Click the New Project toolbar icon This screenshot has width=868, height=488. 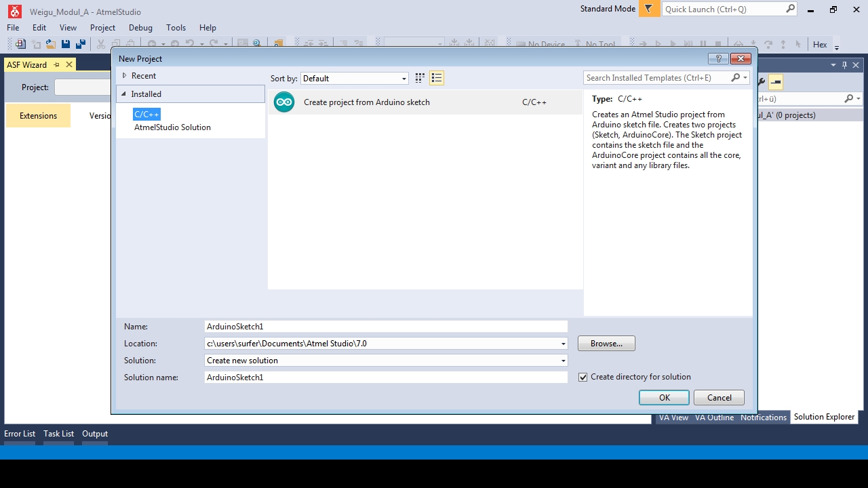coord(20,44)
